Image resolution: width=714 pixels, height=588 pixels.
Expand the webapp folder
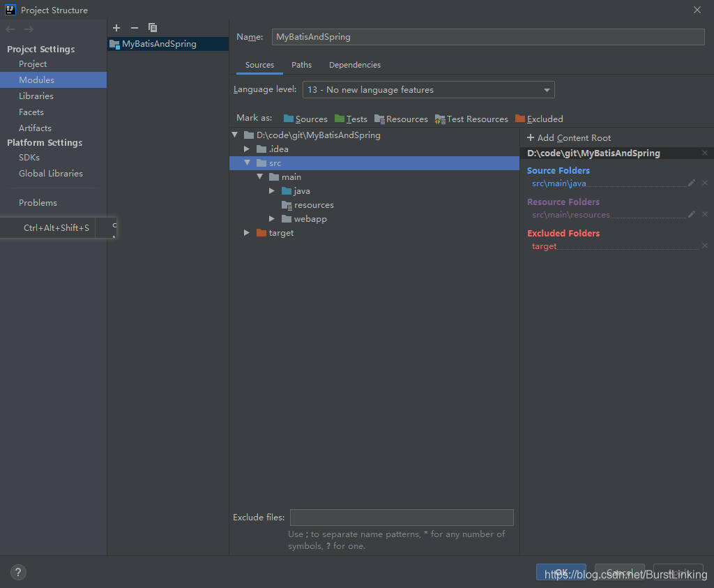pos(272,218)
